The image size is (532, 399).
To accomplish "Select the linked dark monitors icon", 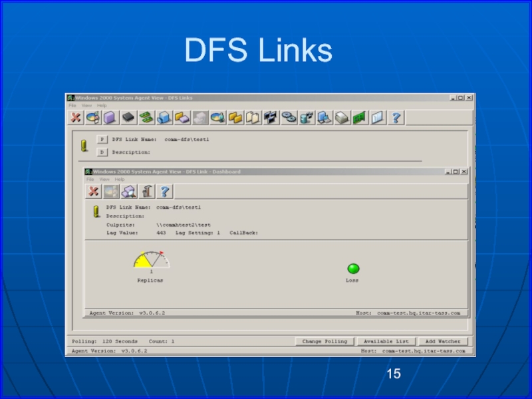I will (x=271, y=118).
